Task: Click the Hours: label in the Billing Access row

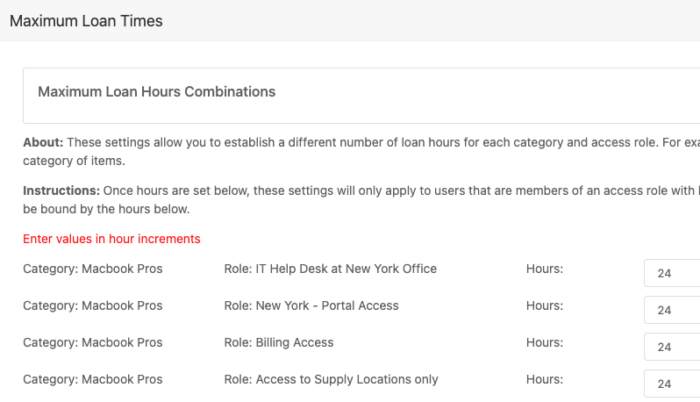Action: coord(545,343)
